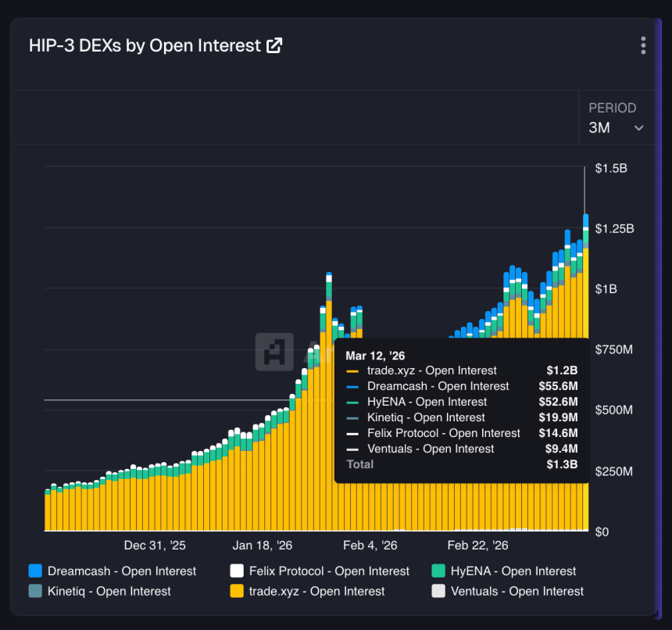672x630 pixels.
Task: Click the blue Dreamcash marker in tooltip
Action: point(352,387)
